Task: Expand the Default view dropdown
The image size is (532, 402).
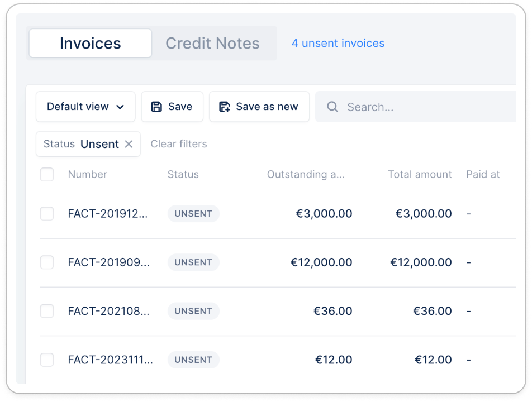Action: coord(85,107)
